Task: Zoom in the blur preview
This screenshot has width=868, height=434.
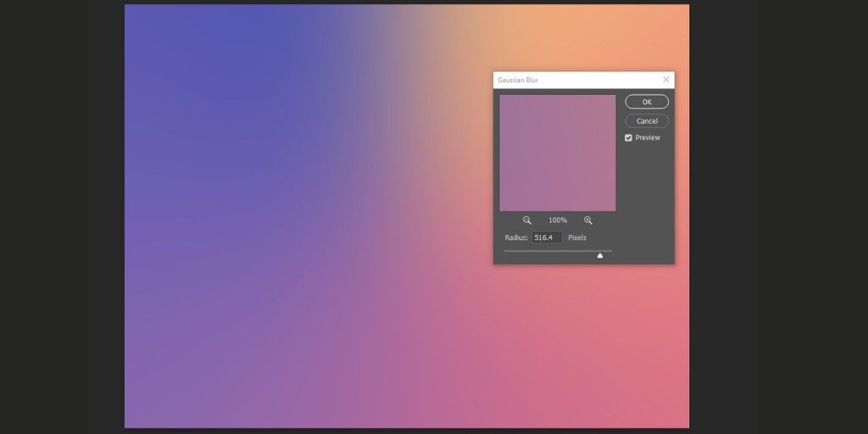Action: pyautogui.click(x=588, y=220)
